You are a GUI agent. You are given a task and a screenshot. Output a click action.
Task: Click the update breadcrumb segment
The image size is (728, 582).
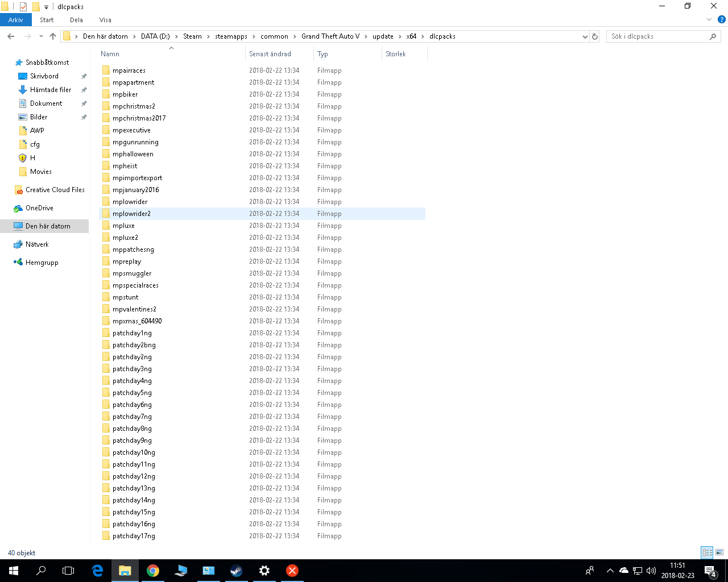tap(383, 36)
